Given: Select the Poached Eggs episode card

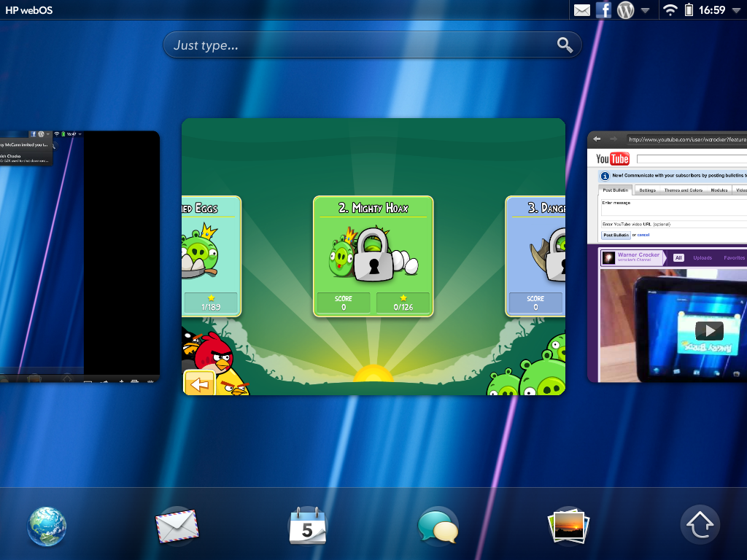Looking at the screenshot, I should click(x=212, y=256).
